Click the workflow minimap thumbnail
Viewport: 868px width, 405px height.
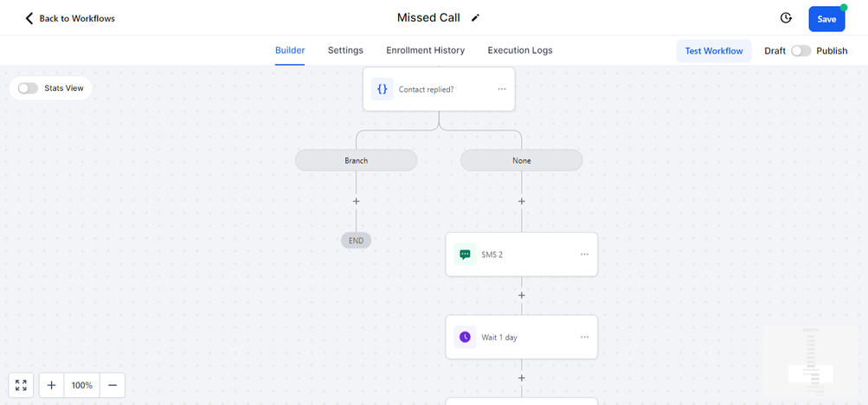point(811,362)
